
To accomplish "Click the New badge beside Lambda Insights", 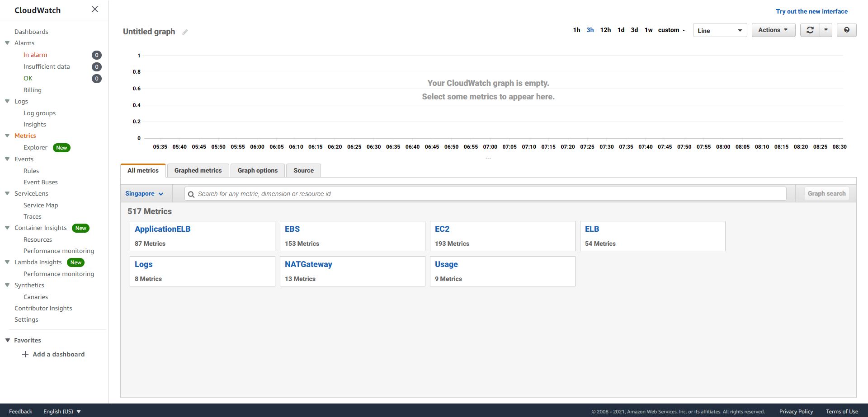I will click(x=75, y=262).
